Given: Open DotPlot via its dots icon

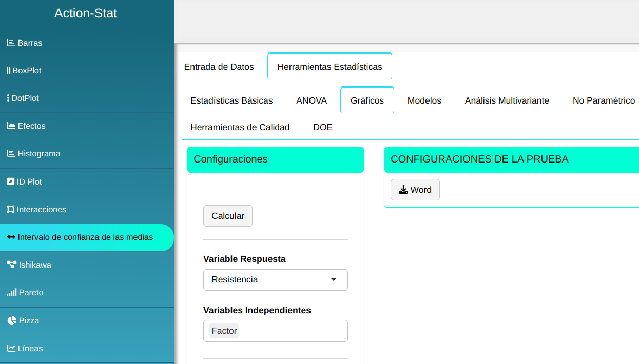Looking at the screenshot, I should pos(8,98).
